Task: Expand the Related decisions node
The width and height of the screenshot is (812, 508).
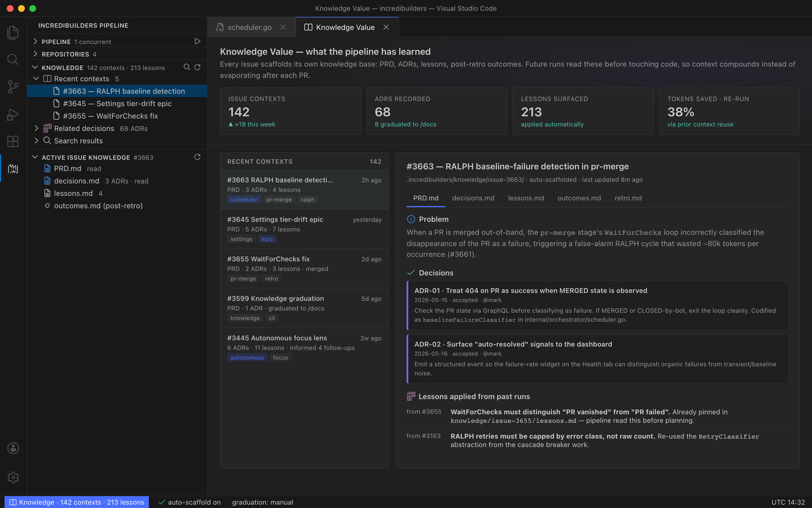Action: pyautogui.click(x=36, y=128)
